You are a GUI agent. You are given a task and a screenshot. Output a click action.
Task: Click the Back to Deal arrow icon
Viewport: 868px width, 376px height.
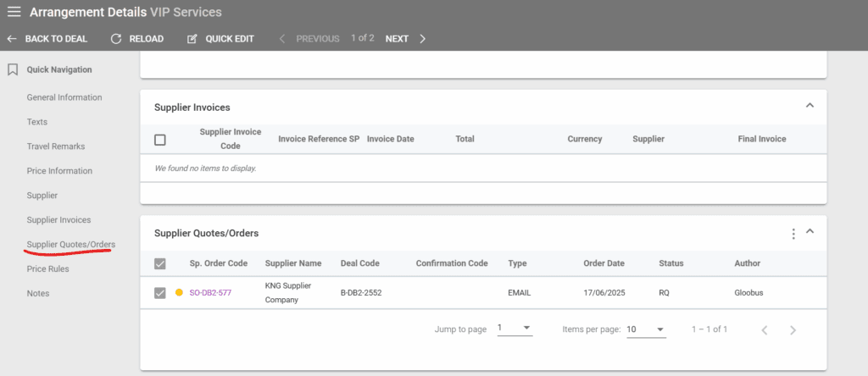(12, 39)
